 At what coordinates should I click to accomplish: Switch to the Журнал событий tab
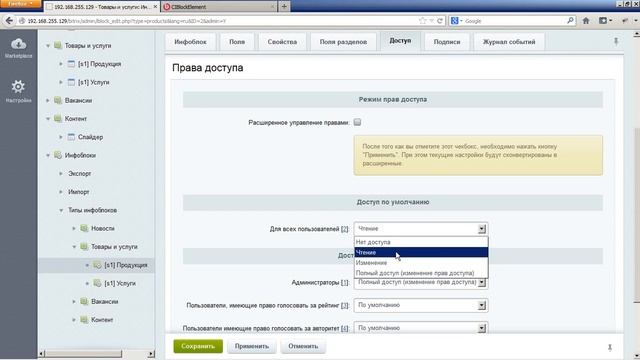509,42
